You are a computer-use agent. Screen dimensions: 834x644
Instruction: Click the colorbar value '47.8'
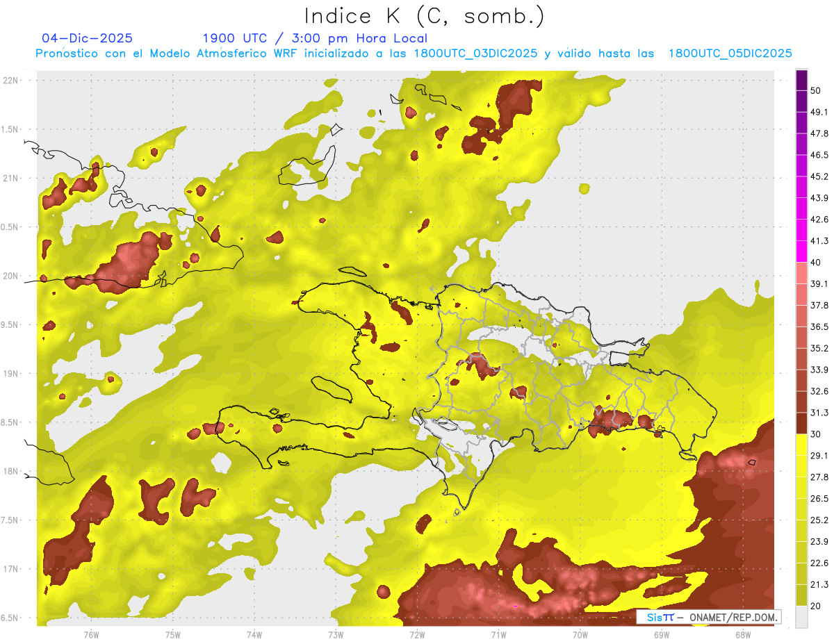pos(819,133)
